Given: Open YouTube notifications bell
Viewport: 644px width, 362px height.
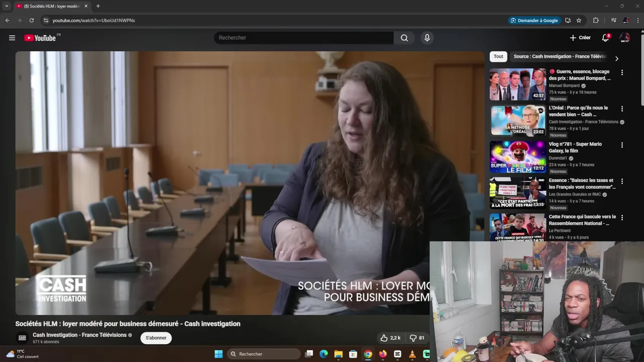Looking at the screenshot, I should [x=606, y=38].
